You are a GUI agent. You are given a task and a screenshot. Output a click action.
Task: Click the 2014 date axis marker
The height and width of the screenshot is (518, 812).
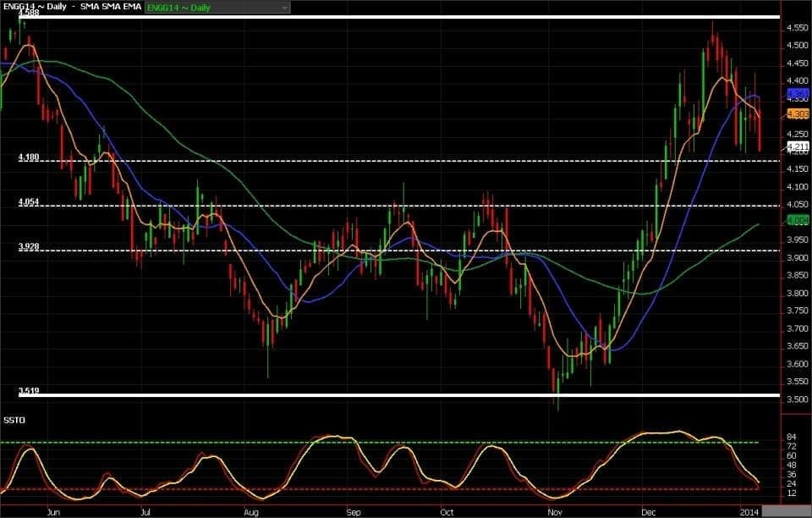pyautogui.click(x=749, y=512)
